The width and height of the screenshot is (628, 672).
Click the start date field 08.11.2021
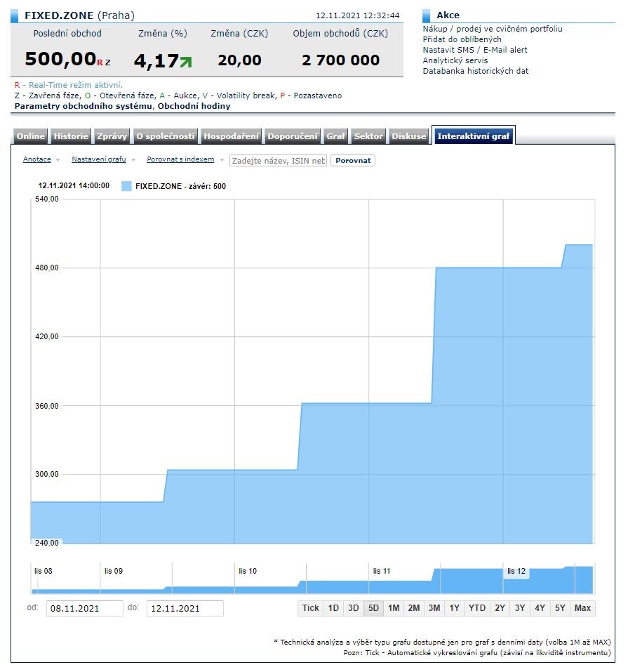pos(84,608)
